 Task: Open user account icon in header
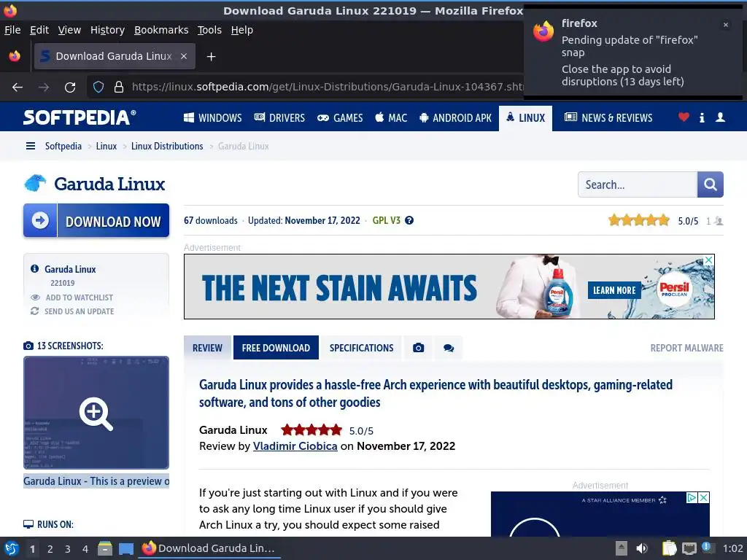pos(720,117)
